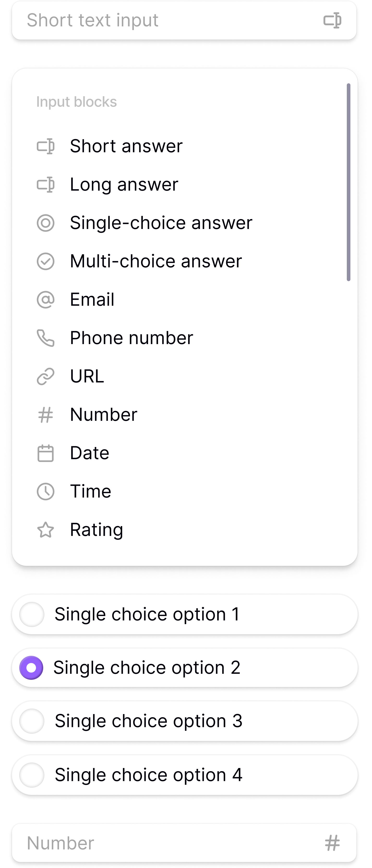Screen dimensions: 372x868
Task: Choose Long answer from the input blocks menu
Action: click(124, 185)
